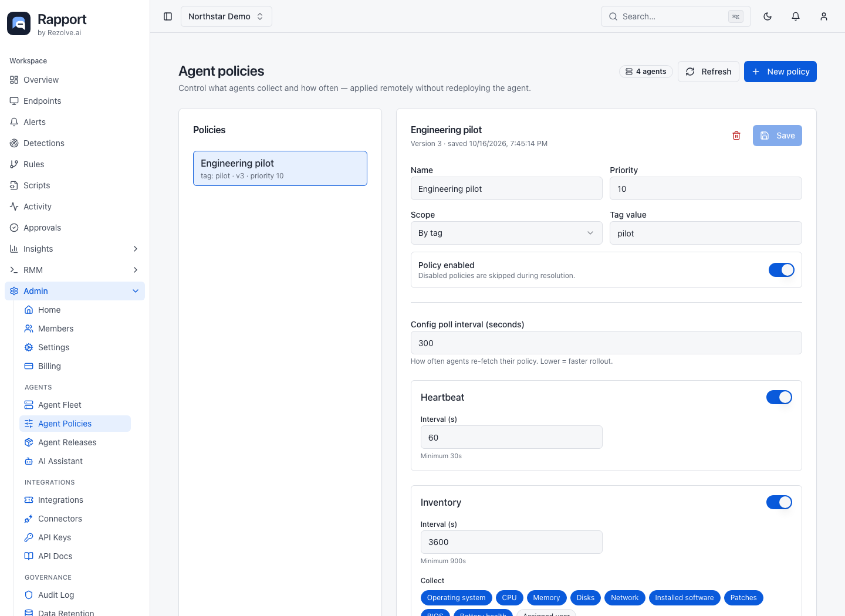Image resolution: width=845 pixels, height=616 pixels.
Task: Collapse the Admin section chevron
Action: pos(136,291)
